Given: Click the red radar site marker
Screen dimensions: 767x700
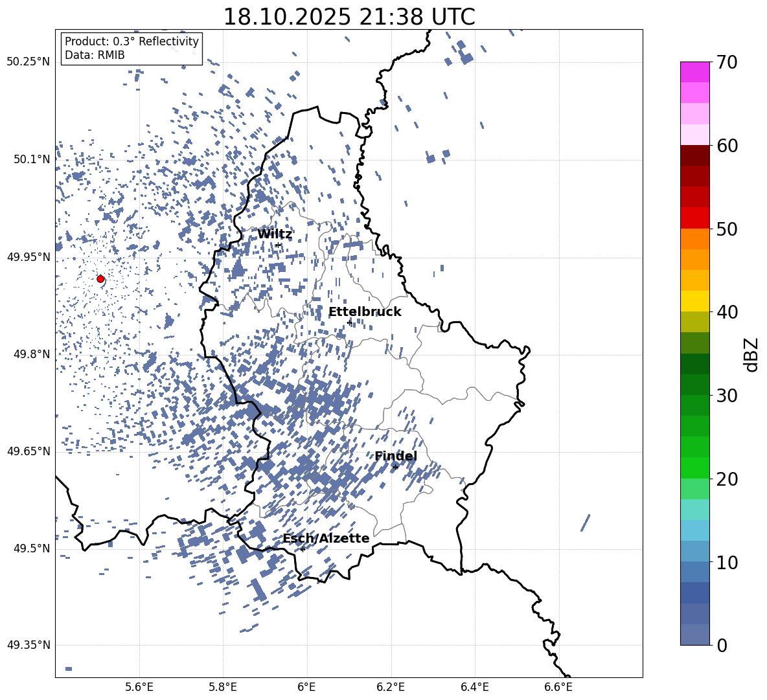Looking at the screenshot, I should tap(100, 279).
